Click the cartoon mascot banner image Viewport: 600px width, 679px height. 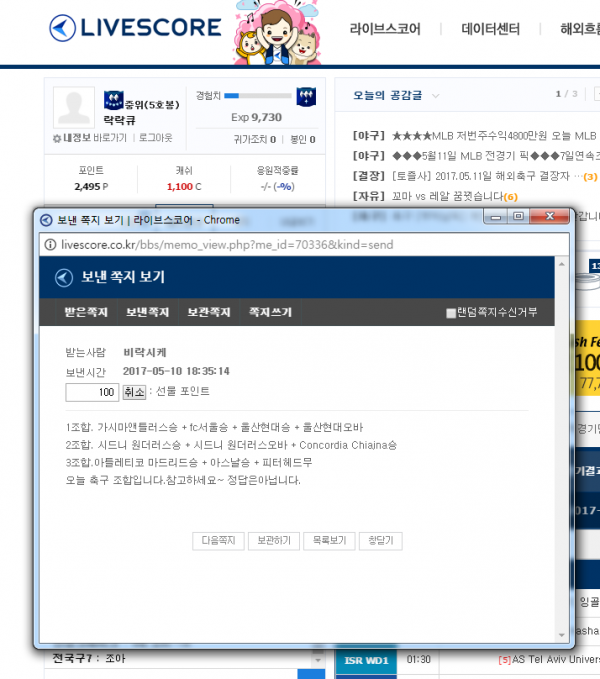coord(277,32)
